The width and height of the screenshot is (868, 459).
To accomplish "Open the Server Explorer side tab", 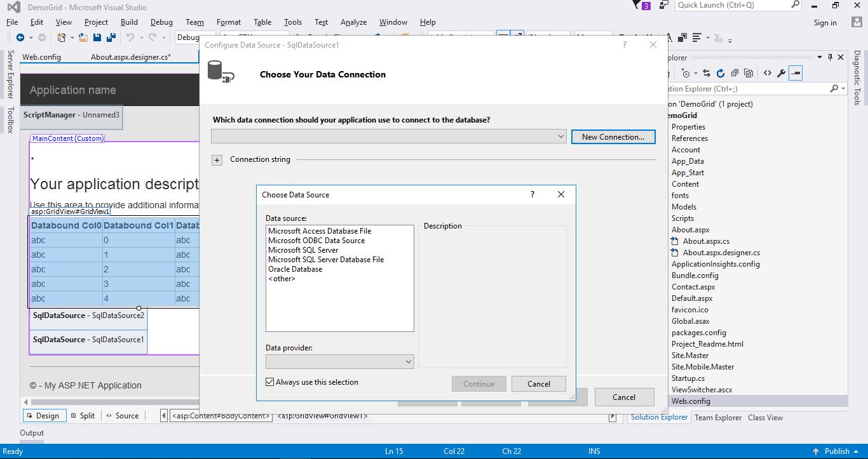I will coord(10,75).
